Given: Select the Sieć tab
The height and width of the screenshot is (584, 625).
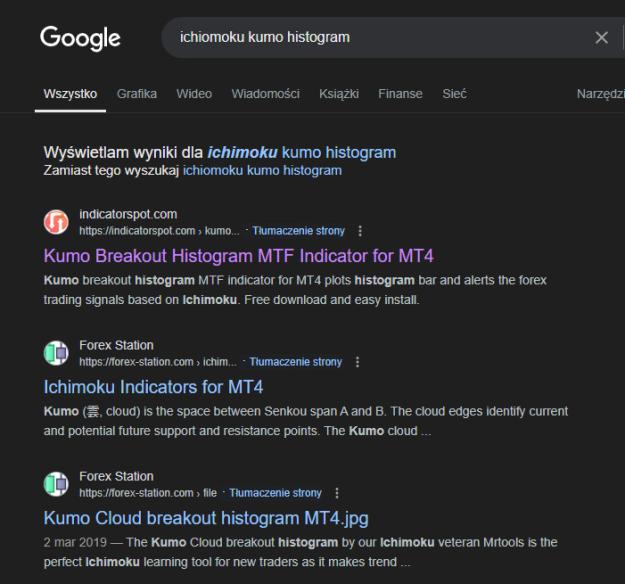Looking at the screenshot, I should tap(454, 94).
